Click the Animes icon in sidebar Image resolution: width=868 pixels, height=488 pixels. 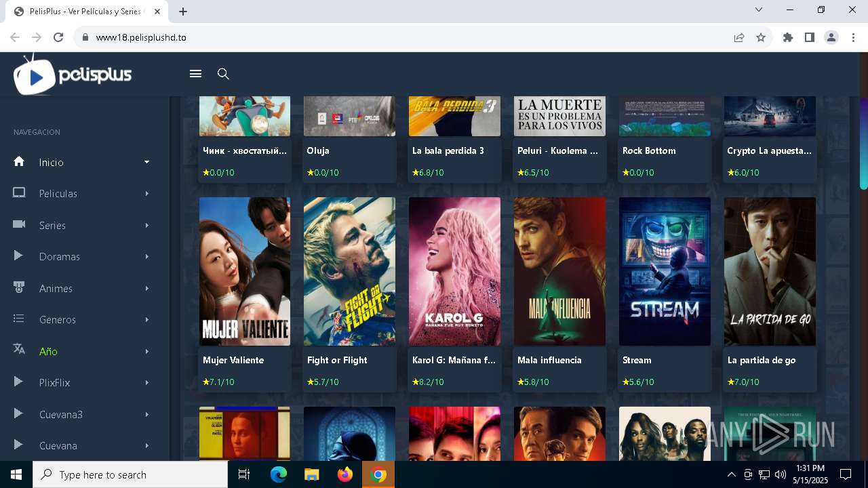tap(19, 287)
